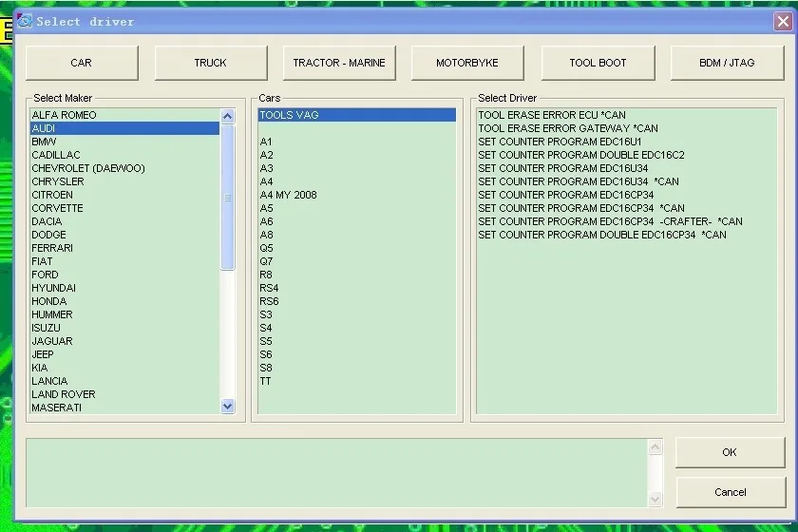This screenshot has width=798, height=532.
Task: Pick JEEP from maker list
Action: pyautogui.click(x=124, y=354)
